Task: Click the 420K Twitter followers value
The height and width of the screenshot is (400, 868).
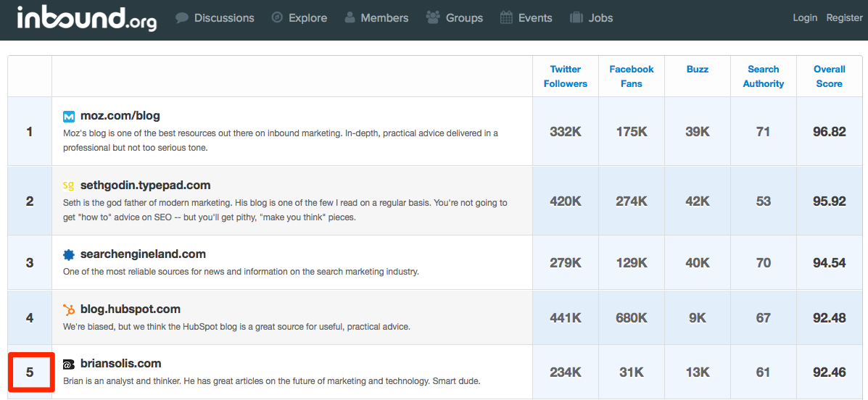Action: click(x=565, y=201)
